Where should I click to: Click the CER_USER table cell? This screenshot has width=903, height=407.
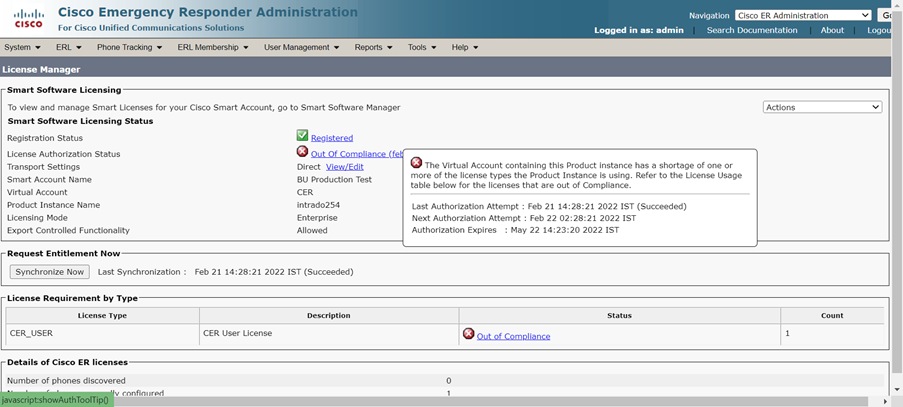(103, 334)
